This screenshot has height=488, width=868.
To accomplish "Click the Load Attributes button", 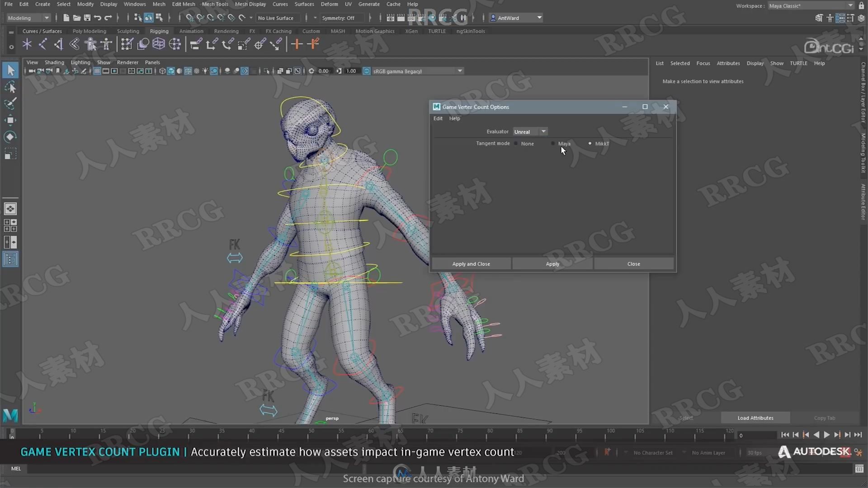I will (755, 418).
